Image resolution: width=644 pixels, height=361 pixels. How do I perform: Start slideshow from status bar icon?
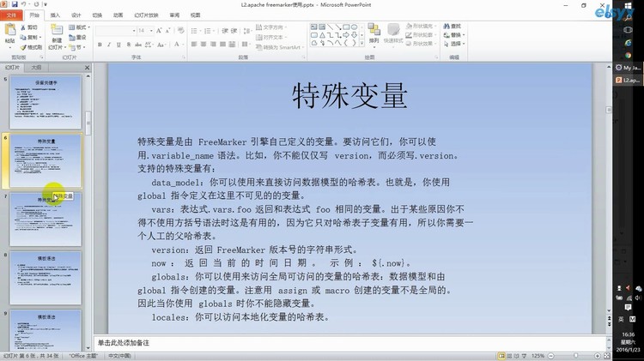tap(524, 356)
